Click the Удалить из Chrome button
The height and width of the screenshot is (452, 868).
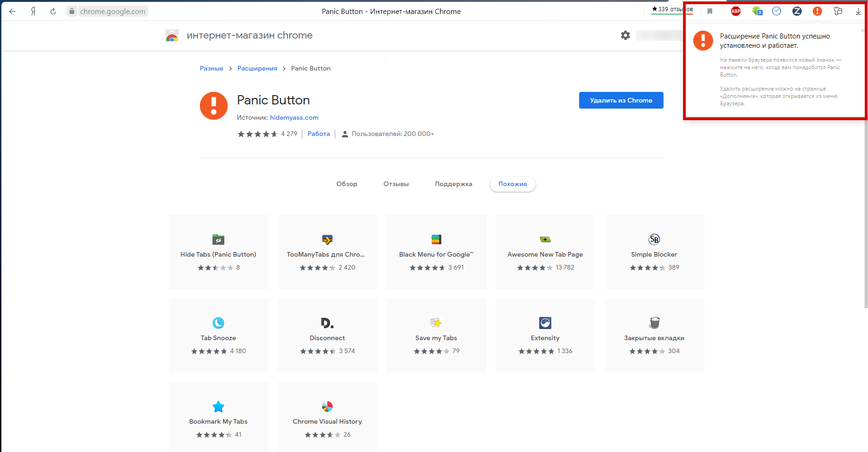621,100
